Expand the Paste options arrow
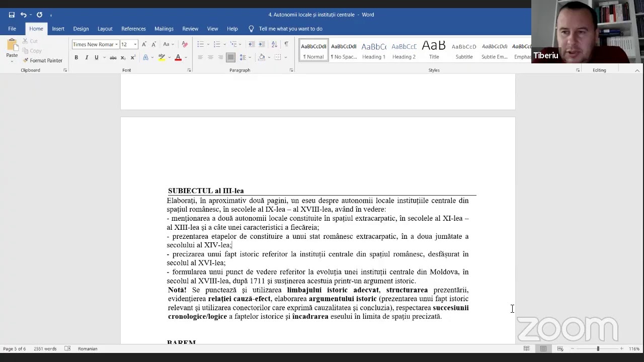Image resolution: width=644 pixels, height=362 pixels. (x=12, y=61)
